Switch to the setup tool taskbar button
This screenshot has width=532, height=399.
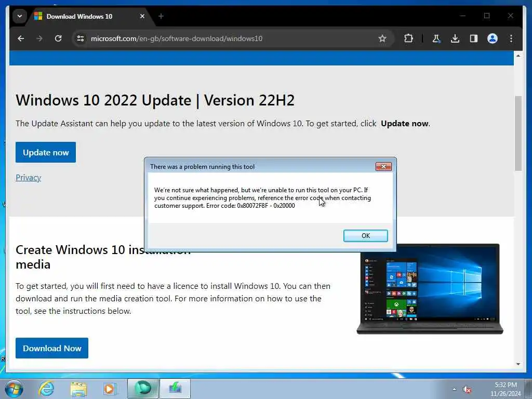click(x=175, y=389)
